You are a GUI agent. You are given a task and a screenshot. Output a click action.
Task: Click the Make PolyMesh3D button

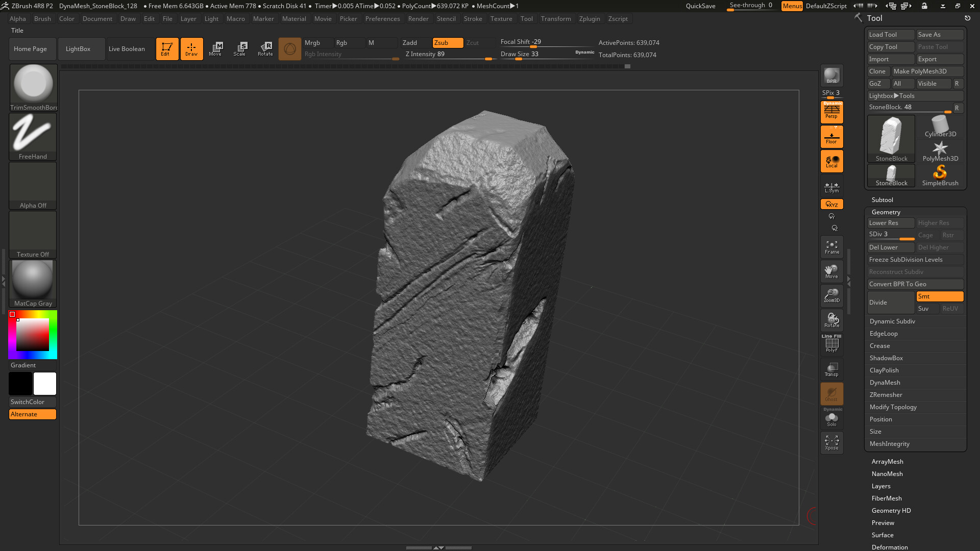[x=927, y=71]
